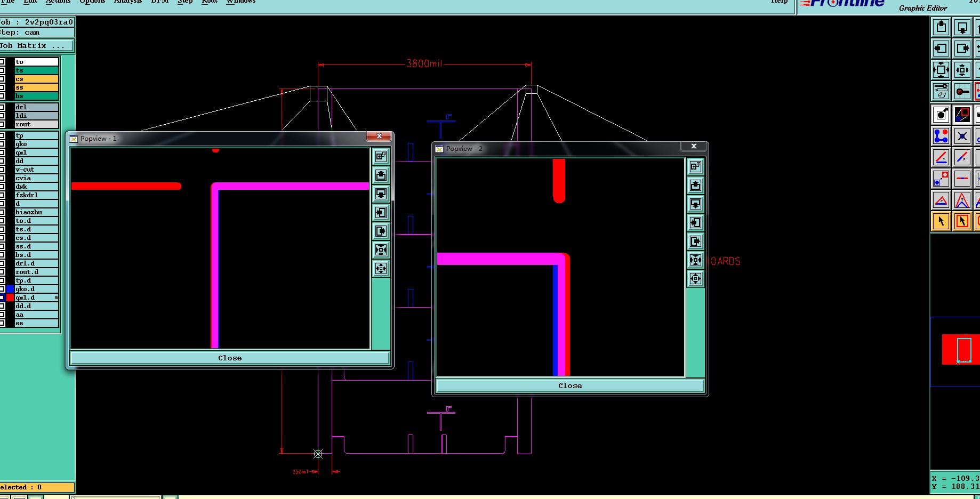The height and width of the screenshot is (499, 980).
Task: Select the red-blue squares snap tool
Action: [x=962, y=115]
